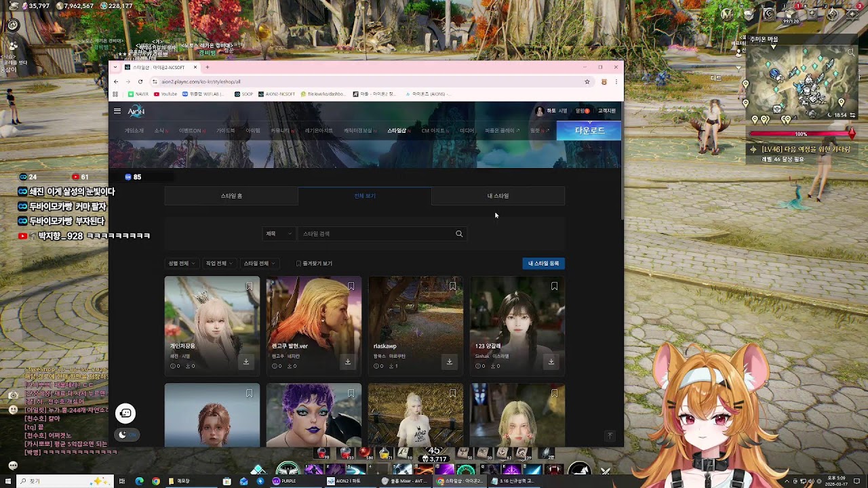Expand the 직업 전체 class filter
Screen dimensions: 868x488
pos(219,264)
